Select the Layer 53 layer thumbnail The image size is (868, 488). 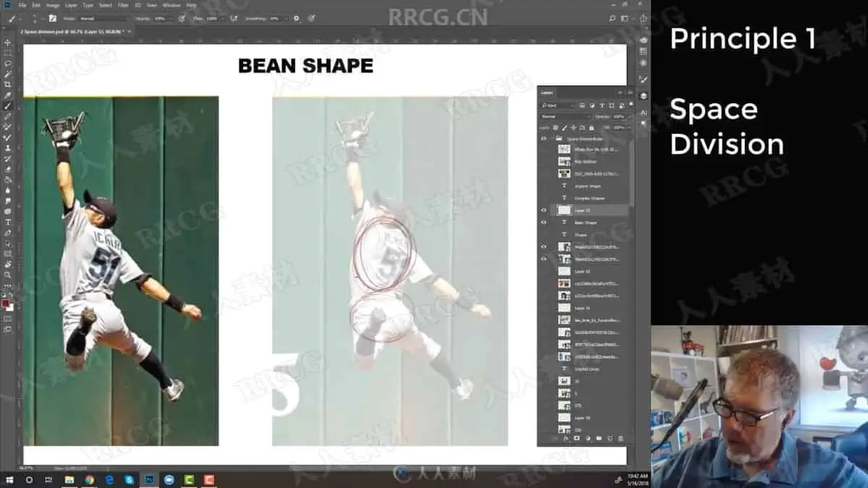565,210
